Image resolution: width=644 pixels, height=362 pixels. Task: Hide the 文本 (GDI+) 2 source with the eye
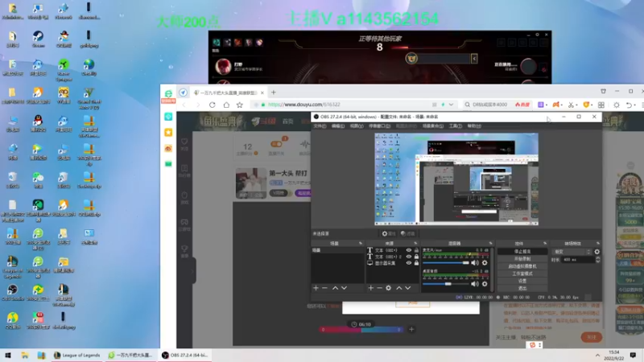pyautogui.click(x=409, y=257)
